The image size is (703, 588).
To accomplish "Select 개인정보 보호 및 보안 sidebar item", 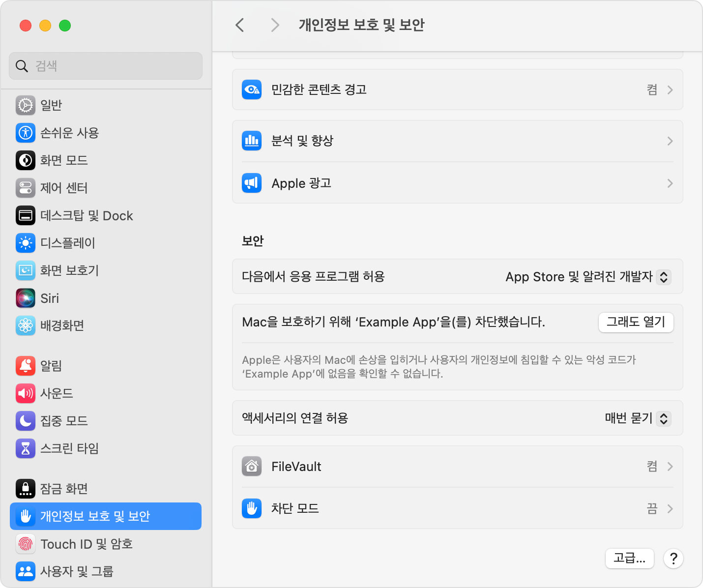I will tap(106, 516).
